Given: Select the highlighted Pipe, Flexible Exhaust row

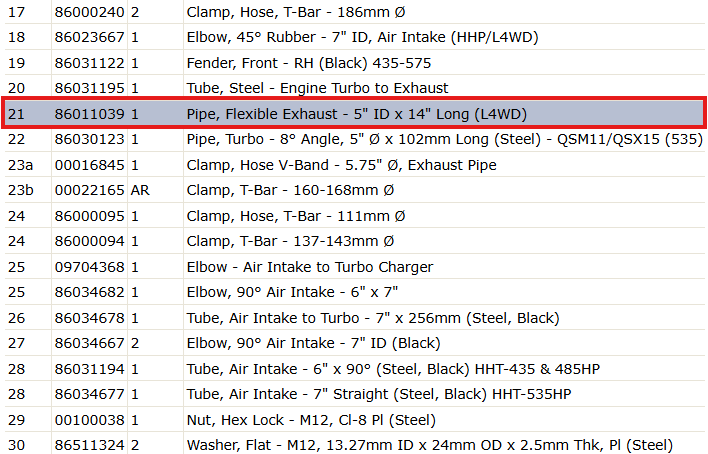Looking at the screenshot, I should [354, 113].
